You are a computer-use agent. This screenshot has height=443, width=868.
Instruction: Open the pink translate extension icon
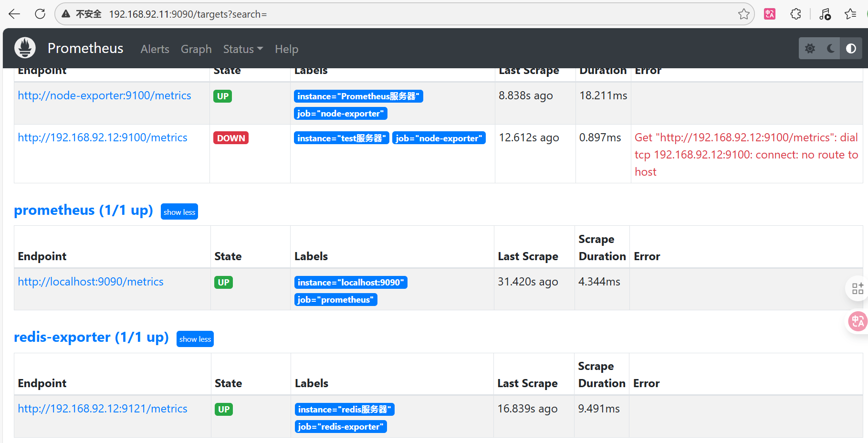click(770, 14)
